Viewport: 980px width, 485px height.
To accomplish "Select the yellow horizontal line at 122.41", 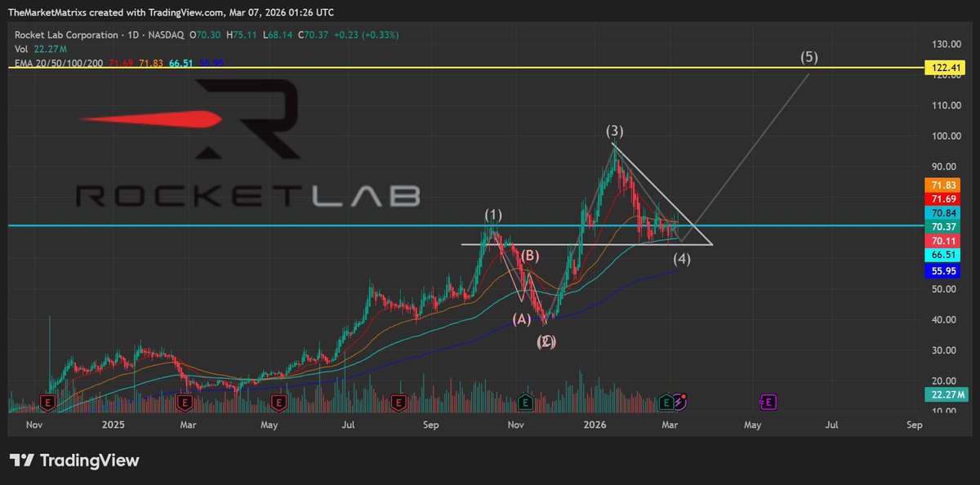I will tap(465, 68).
